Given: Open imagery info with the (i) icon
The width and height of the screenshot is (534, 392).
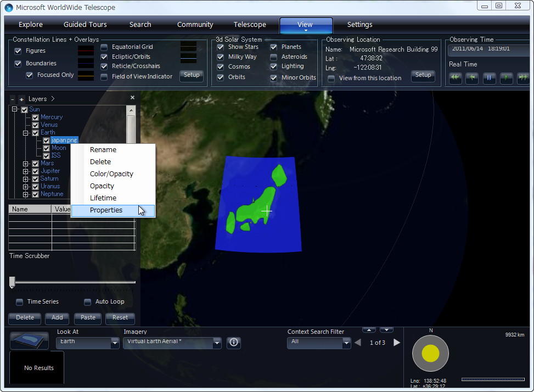Looking at the screenshot, I should click(x=233, y=343).
